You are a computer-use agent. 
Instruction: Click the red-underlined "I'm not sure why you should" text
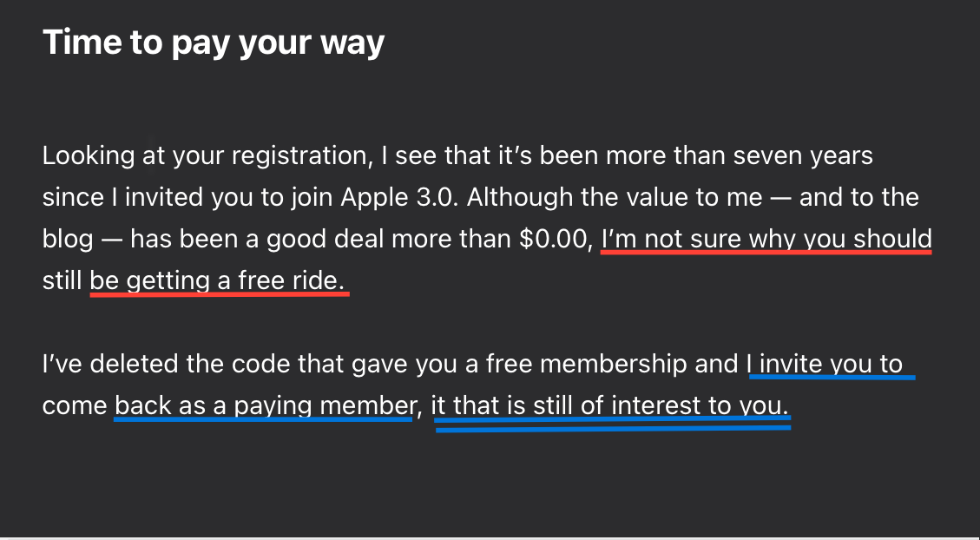click(x=766, y=239)
